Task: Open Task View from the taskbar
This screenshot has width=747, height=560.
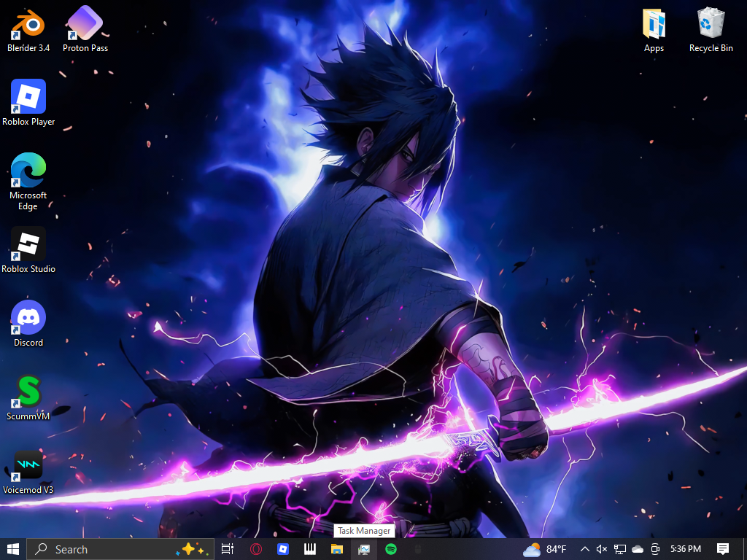Action: click(228, 549)
